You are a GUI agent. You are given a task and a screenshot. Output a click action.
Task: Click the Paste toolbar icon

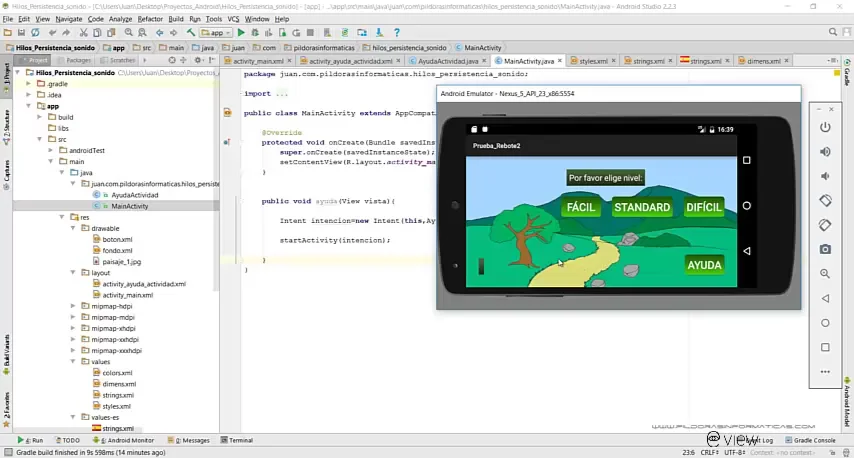pyautogui.click(x=111, y=33)
